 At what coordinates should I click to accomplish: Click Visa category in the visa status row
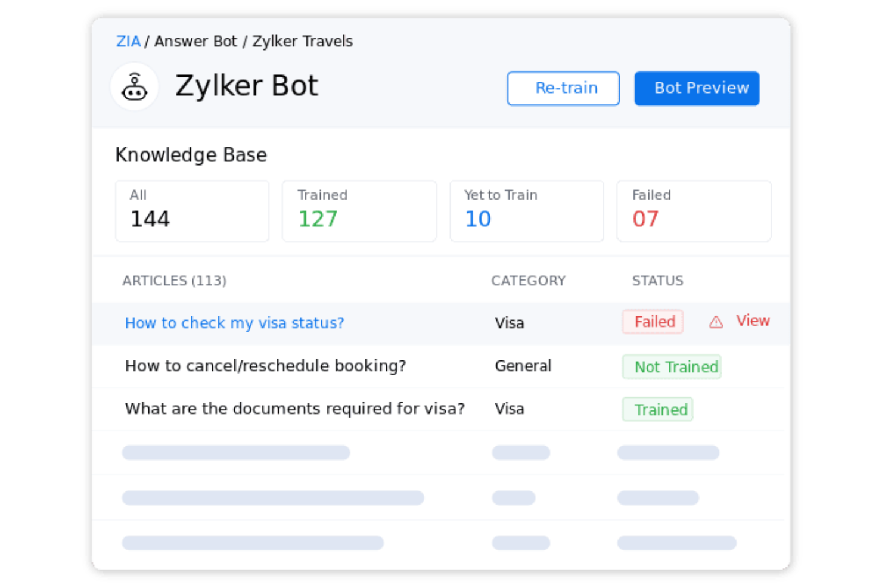[x=510, y=323]
